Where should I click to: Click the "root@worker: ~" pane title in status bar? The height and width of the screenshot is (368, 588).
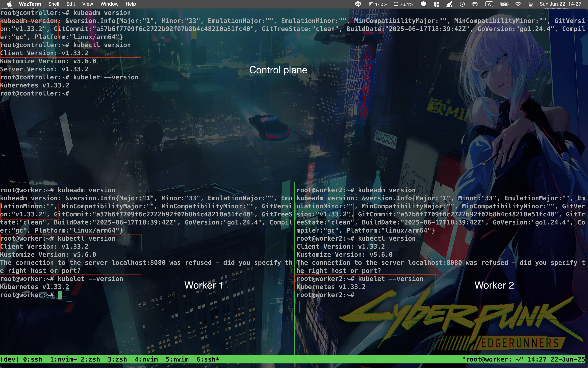(493, 359)
